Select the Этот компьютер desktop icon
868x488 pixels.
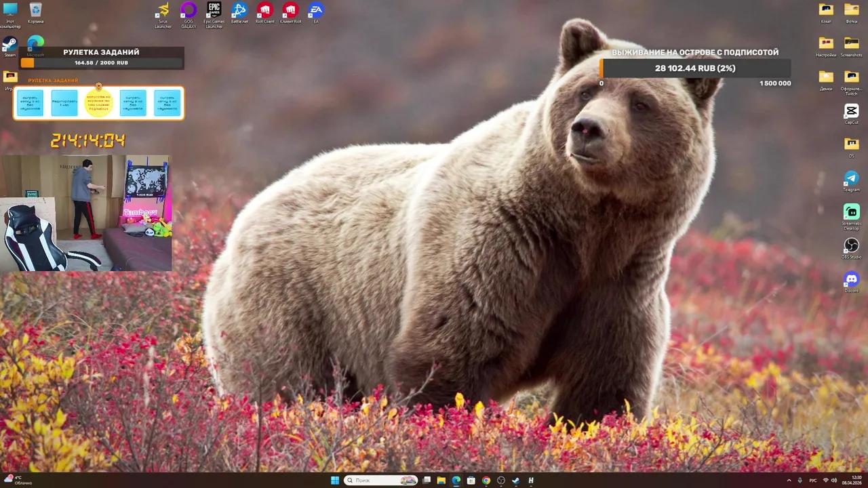pyautogui.click(x=10, y=15)
